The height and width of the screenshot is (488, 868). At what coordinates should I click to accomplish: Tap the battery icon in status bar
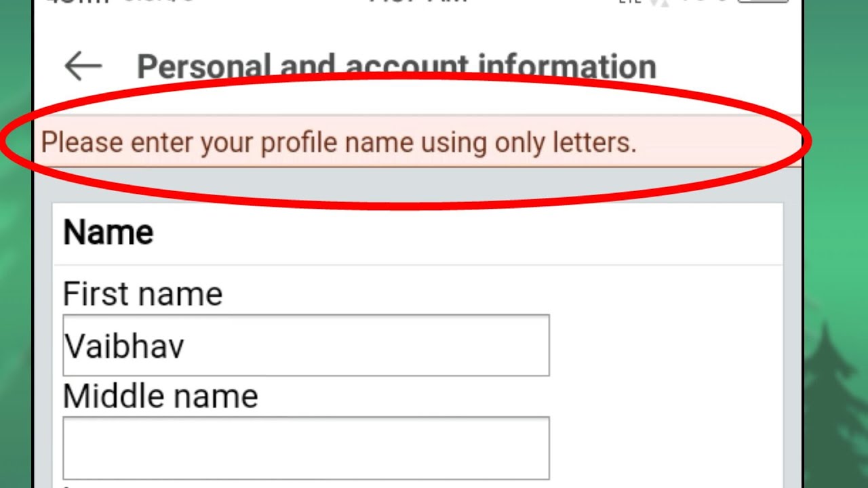(x=763, y=3)
